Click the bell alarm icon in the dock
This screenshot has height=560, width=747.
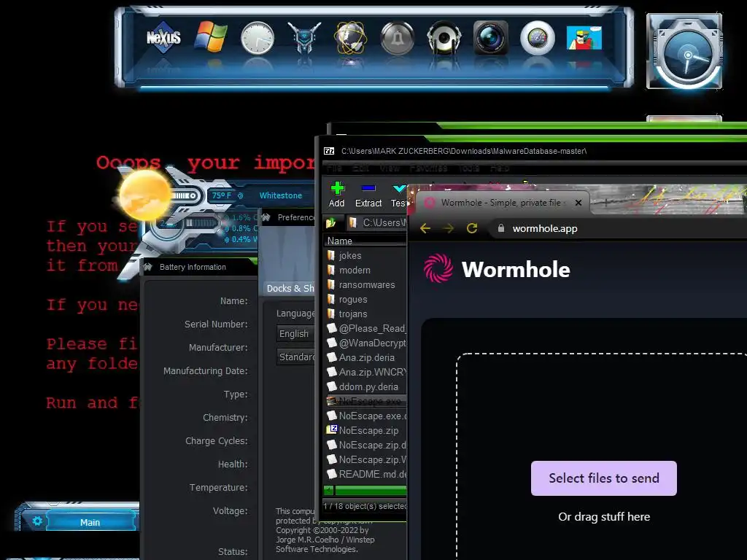398,38
